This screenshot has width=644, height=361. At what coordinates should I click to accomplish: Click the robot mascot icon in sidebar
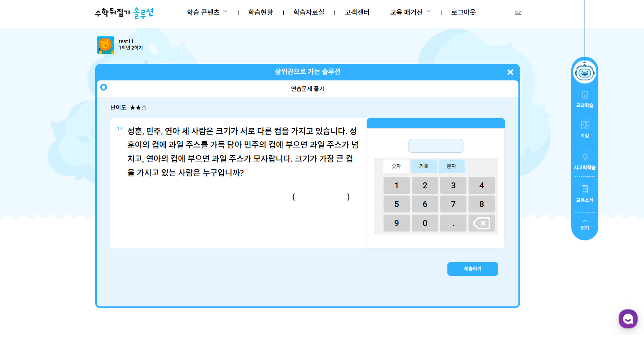click(x=585, y=73)
